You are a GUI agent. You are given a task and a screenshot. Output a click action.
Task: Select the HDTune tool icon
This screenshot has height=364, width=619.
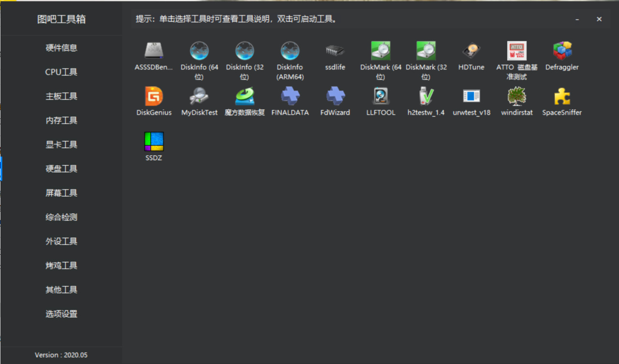tap(472, 51)
